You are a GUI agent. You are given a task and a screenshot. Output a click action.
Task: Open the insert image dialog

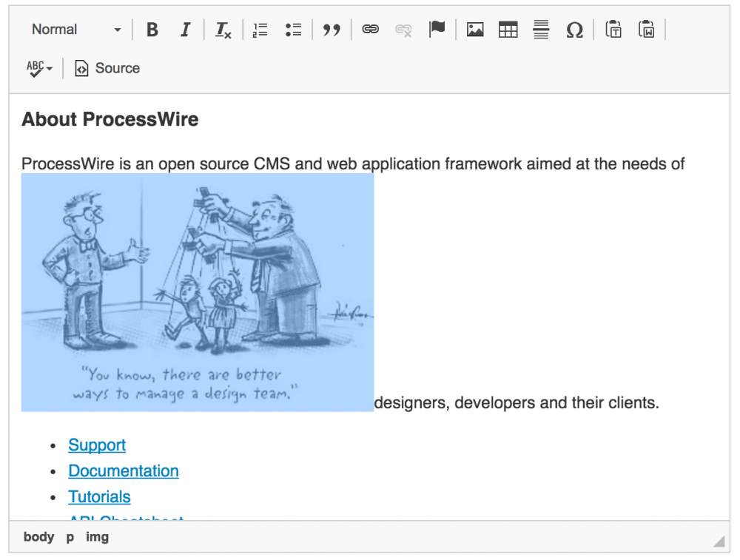click(475, 30)
